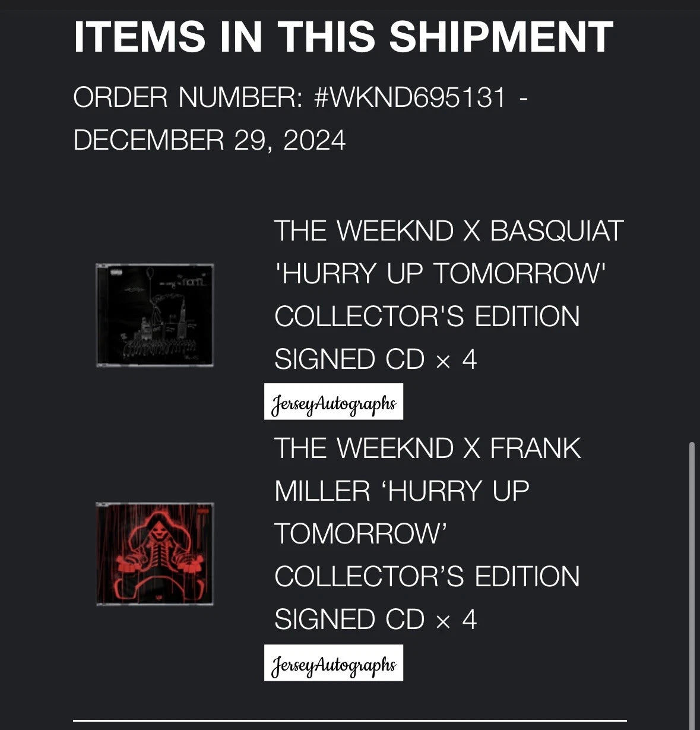Click the date 'DECEMBER 29, 2024'
The image size is (700, 730).
(x=209, y=141)
